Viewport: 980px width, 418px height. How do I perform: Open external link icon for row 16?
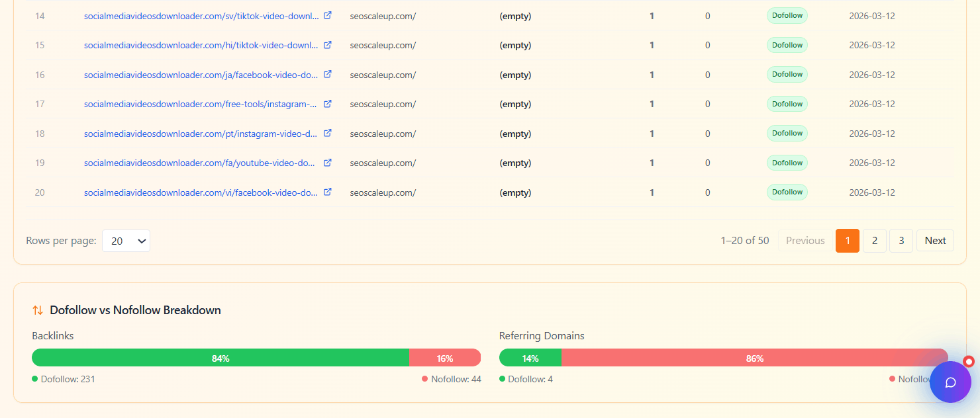tap(327, 74)
